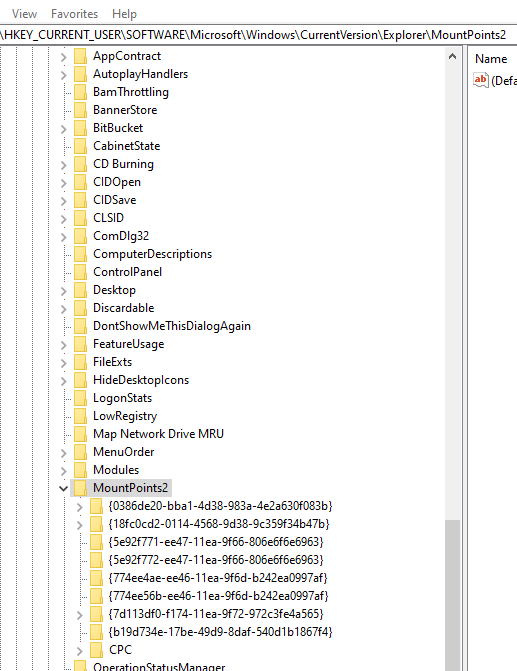Open the Favorites menu
517x671 pixels.
coord(74,14)
